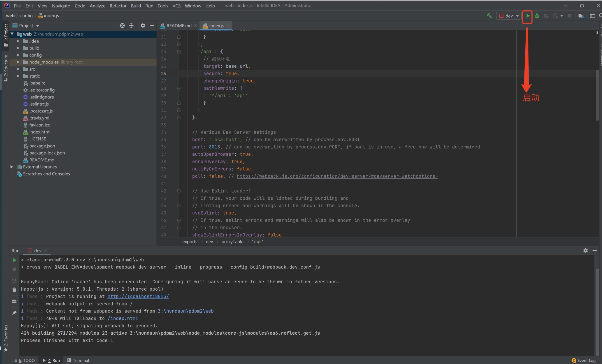Hide the Project panel with minus icon
The height and width of the screenshot is (364, 602).
click(x=152, y=26)
